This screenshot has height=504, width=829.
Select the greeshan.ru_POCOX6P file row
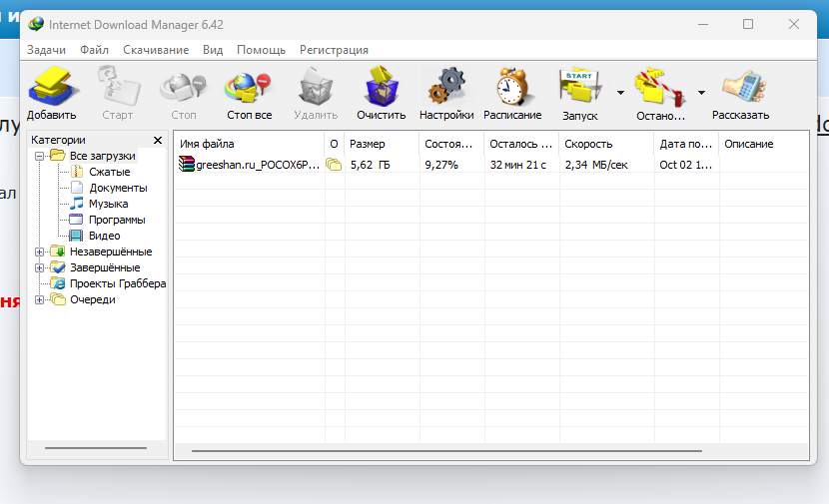point(491,165)
